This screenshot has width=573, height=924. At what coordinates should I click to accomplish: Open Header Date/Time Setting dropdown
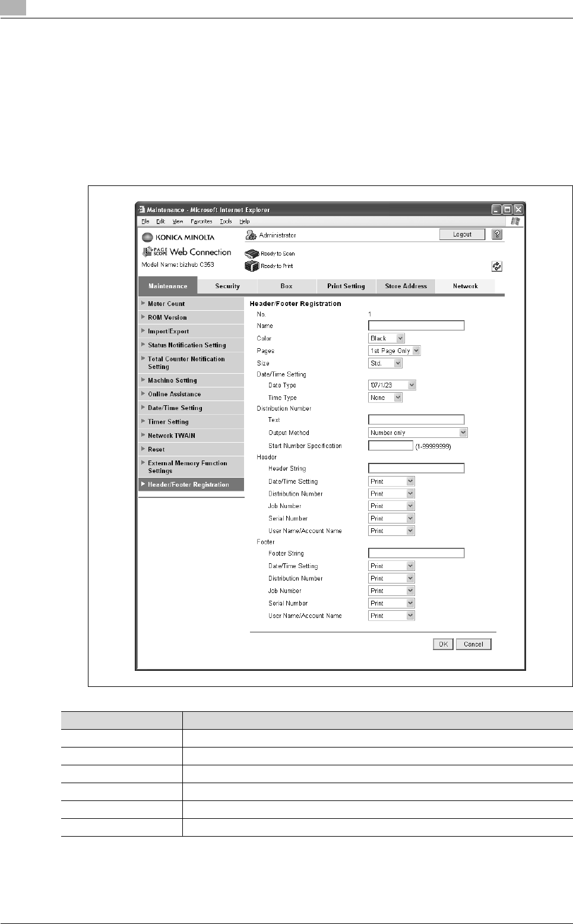coord(391,481)
